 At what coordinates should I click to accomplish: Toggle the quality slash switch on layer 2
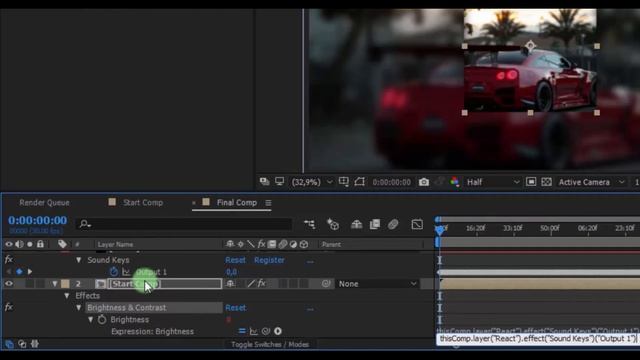click(x=251, y=284)
